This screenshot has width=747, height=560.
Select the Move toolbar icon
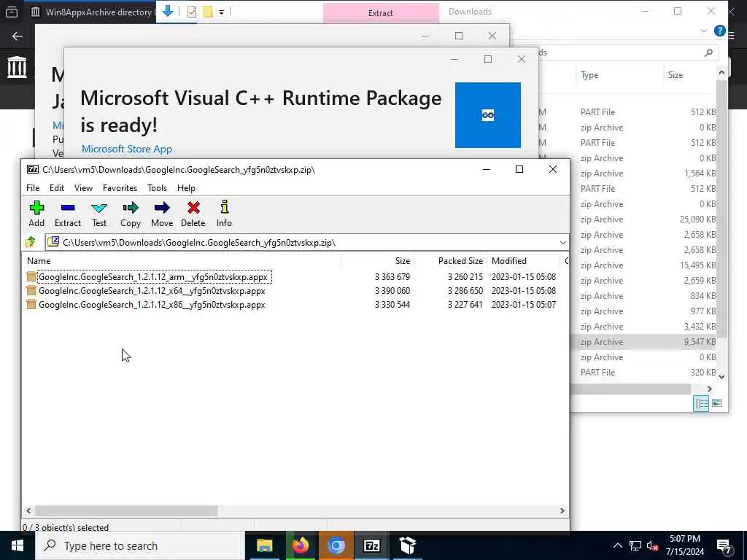[162, 214]
